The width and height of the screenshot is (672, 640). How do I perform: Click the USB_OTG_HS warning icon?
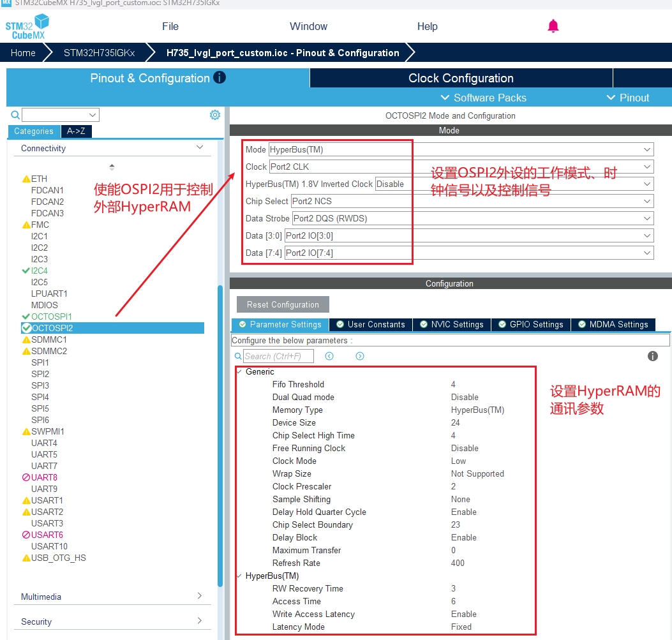(26, 558)
